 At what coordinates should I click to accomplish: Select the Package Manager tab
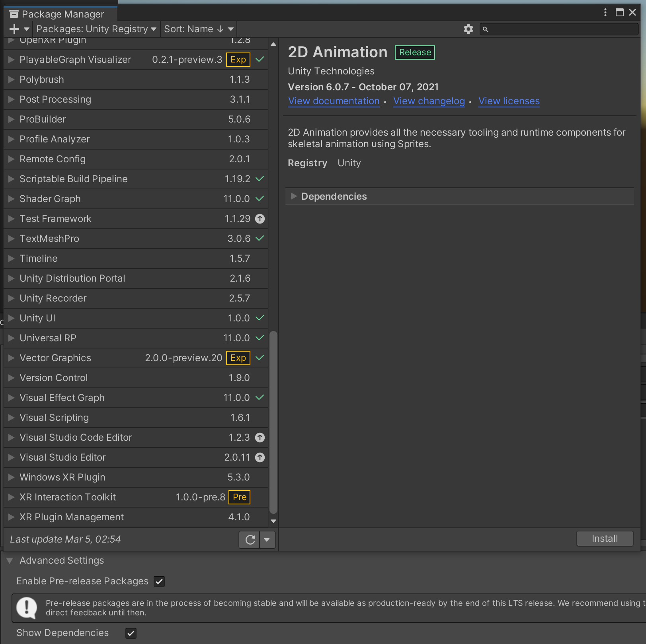(61, 14)
